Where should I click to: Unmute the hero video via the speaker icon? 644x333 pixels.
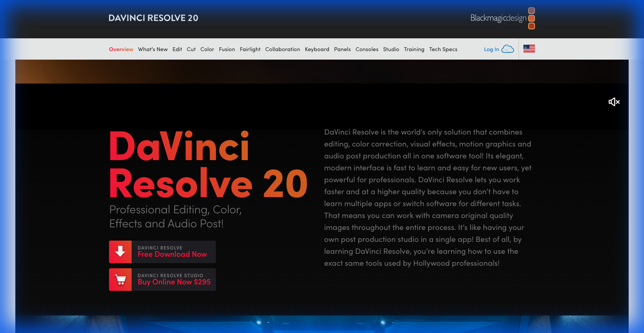tap(614, 102)
